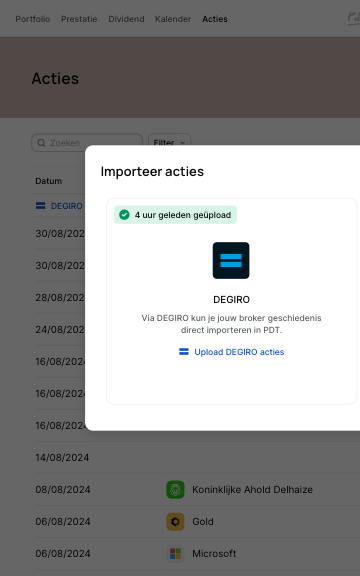Open the Portfolio tab
Viewport: 360px width, 576px height.
(33, 19)
